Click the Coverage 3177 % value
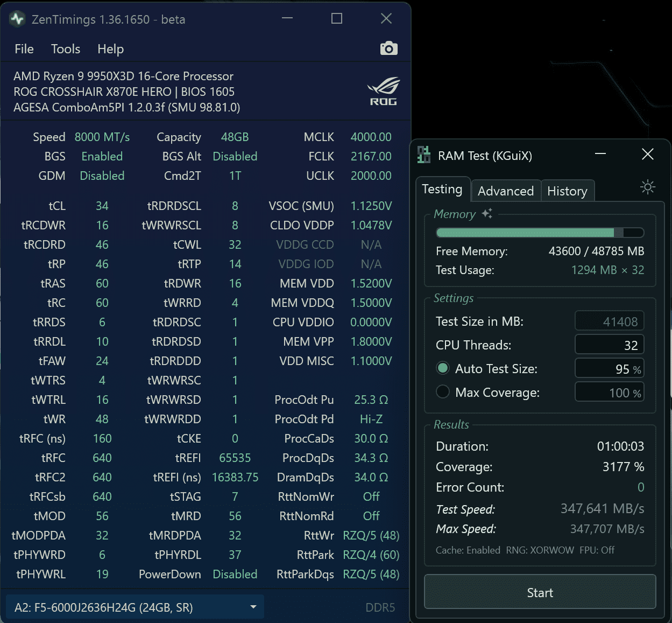The height and width of the screenshot is (623, 672). pyautogui.click(x=623, y=467)
